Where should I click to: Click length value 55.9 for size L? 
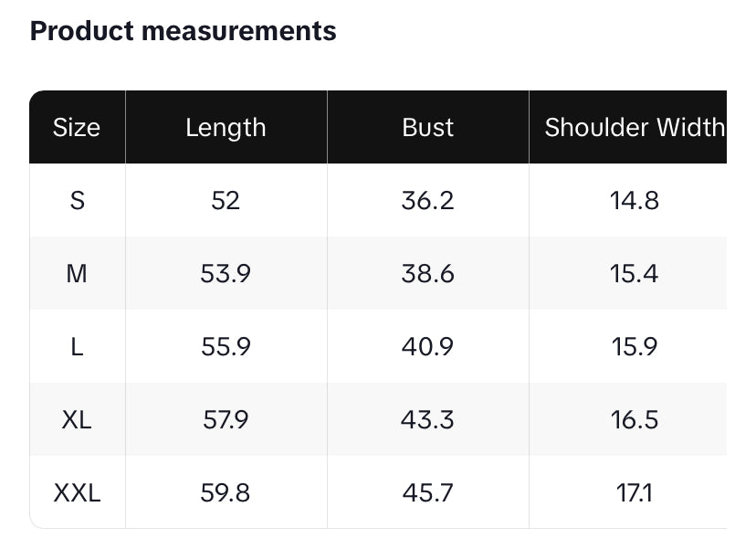tap(226, 346)
